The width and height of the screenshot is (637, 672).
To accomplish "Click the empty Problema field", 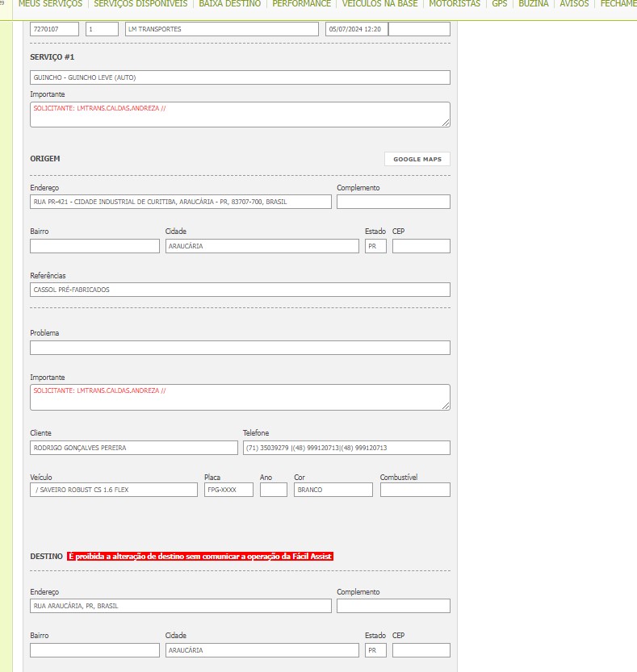I will 241,348.
